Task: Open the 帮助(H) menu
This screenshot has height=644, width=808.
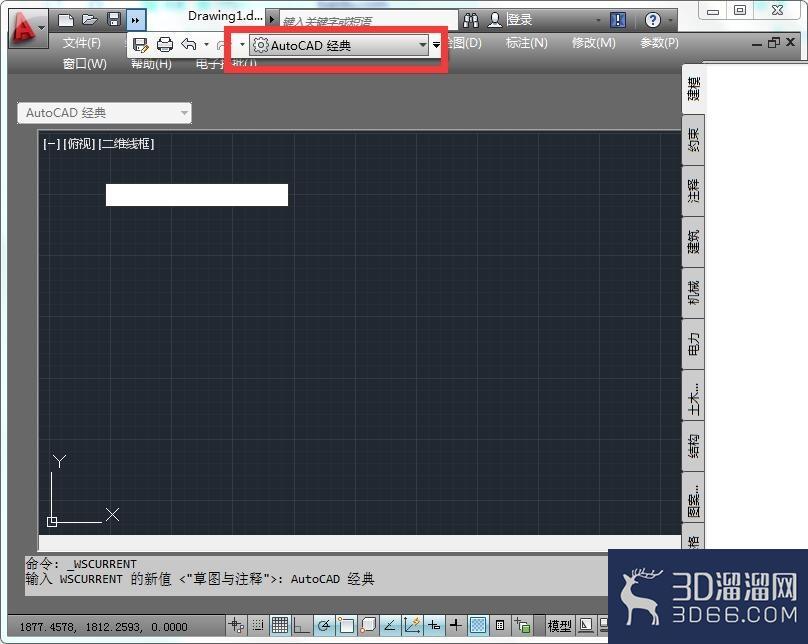Action: (x=151, y=63)
